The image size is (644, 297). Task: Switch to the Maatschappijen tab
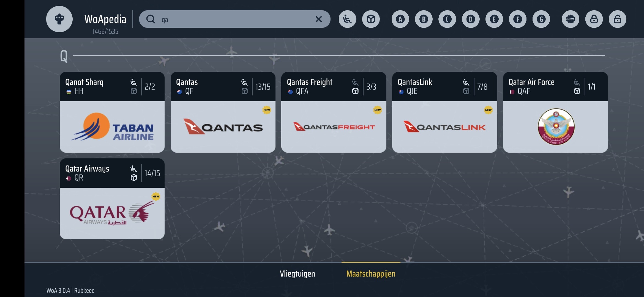[371, 274]
